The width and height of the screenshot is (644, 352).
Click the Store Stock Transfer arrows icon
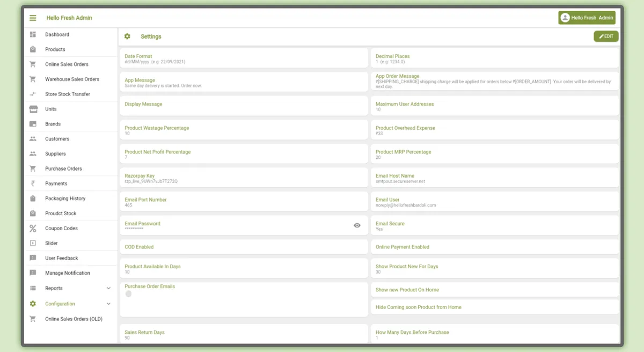pyautogui.click(x=33, y=94)
